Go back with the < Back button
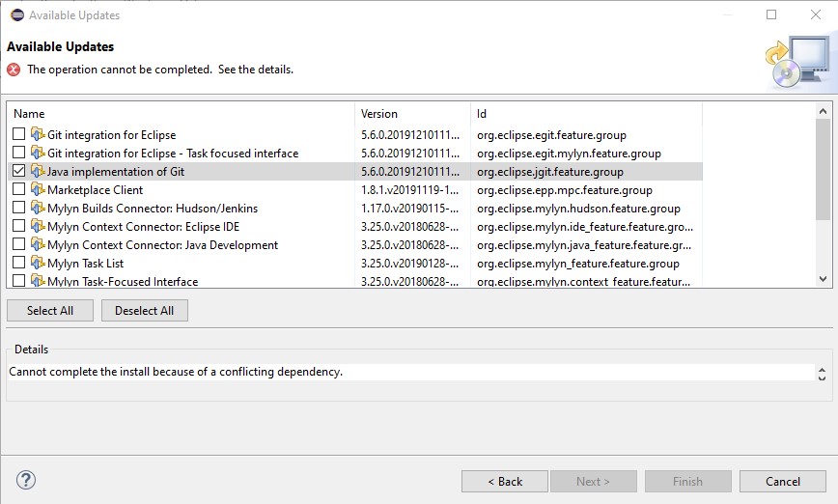This screenshot has height=504, width=838. pyautogui.click(x=505, y=482)
